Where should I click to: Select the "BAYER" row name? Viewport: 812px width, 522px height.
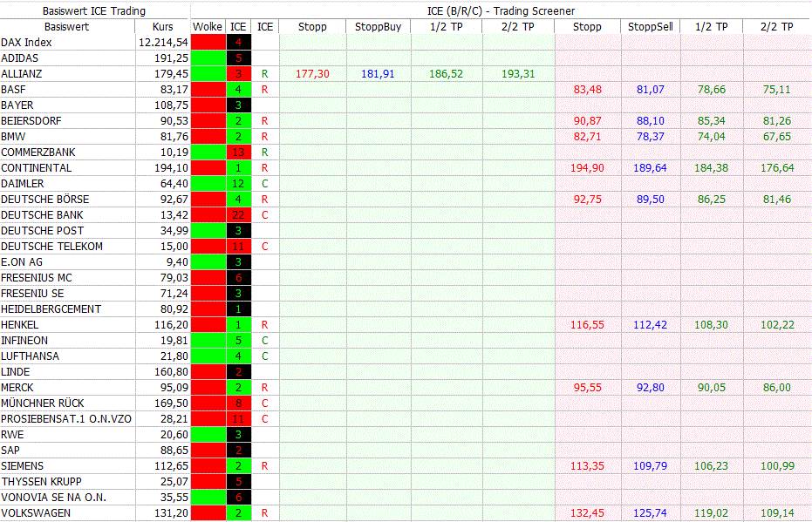click(x=17, y=105)
